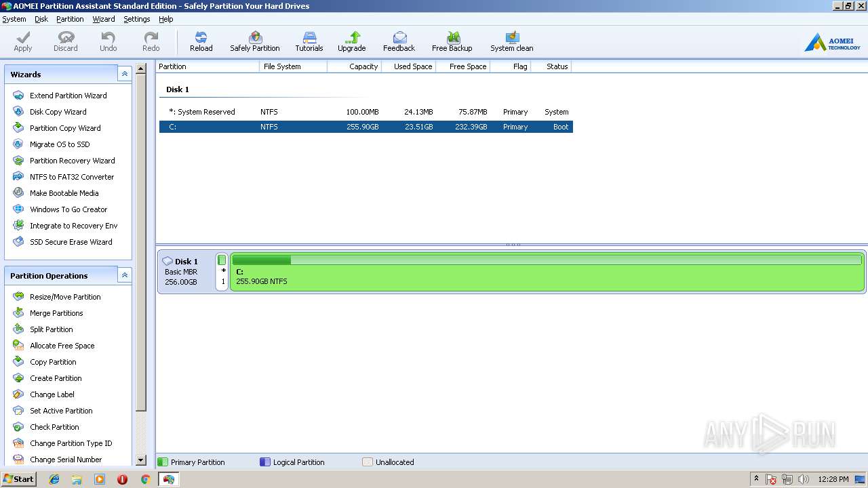The image size is (868, 488).
Task: Open the System menu
Action: pos(14,19)
